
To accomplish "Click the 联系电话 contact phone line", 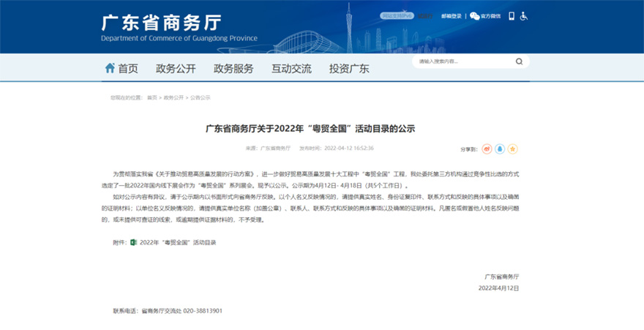I will click(x=168, y=311).
